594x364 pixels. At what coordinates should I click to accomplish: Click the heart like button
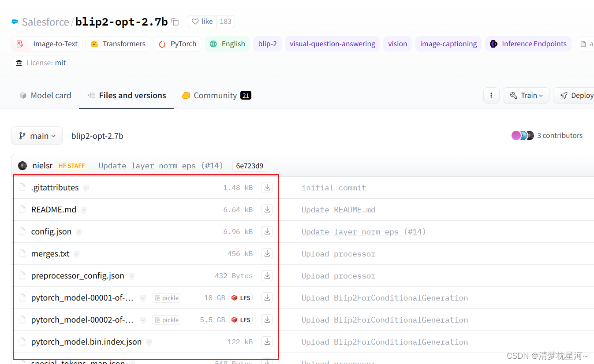tap(202, 22)
